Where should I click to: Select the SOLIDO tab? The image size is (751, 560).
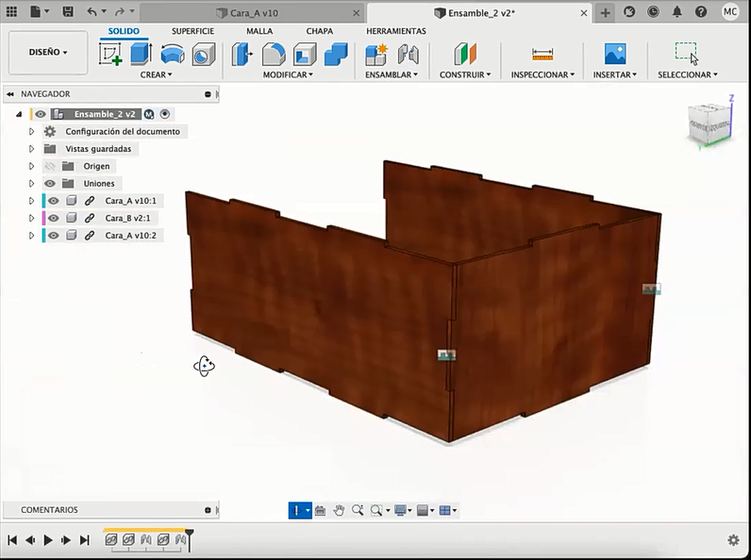pyautogui.click(x=124, y=31)
